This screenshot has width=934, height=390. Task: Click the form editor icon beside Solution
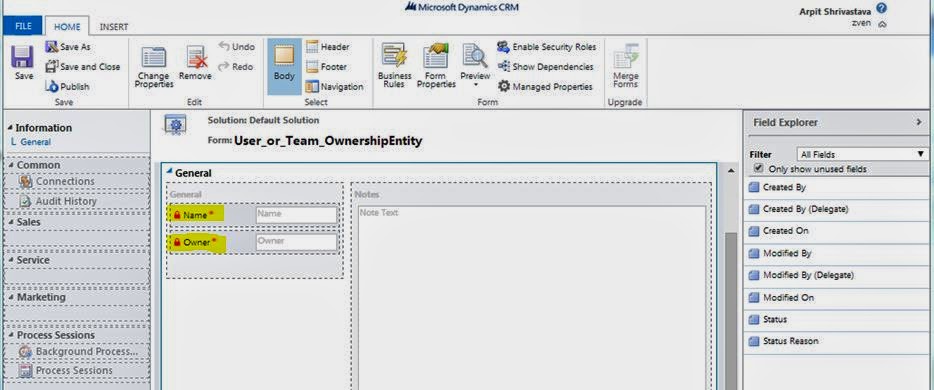(x=175, y=126)
